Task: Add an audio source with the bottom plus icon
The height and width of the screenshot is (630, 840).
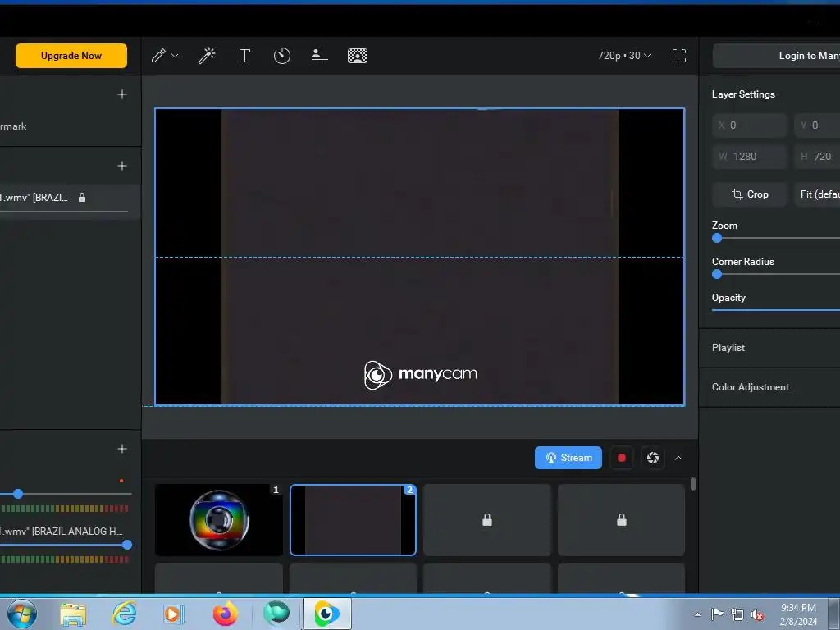Action: [x=122, y=449]
